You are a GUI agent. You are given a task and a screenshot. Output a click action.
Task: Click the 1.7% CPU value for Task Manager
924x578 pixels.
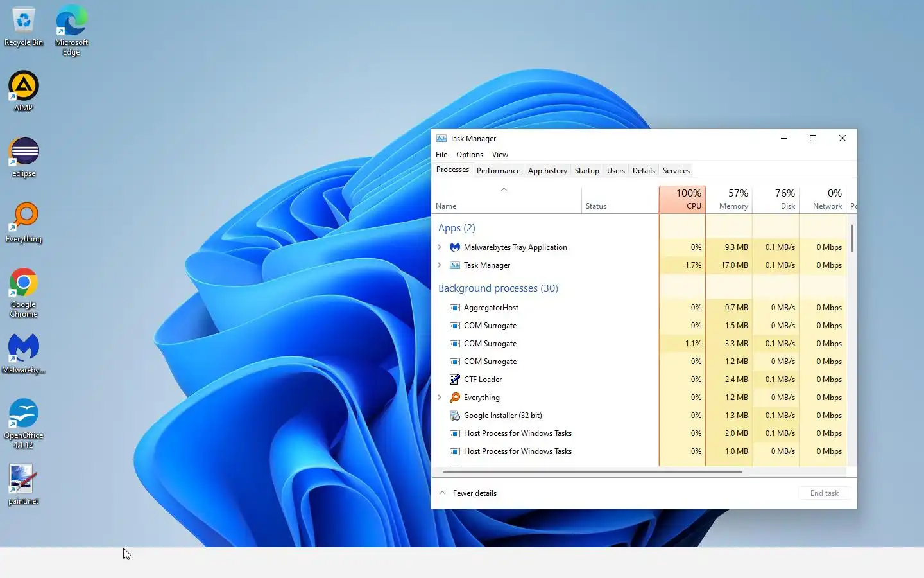point(693,265)
